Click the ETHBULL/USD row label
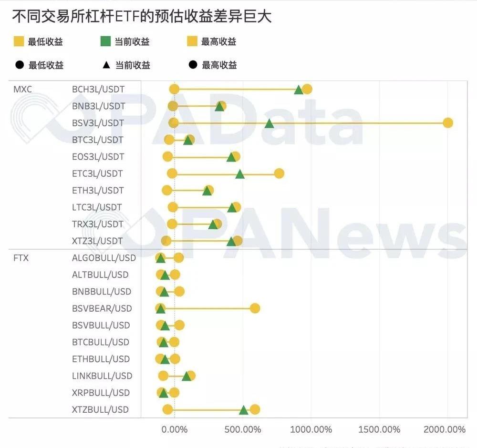The width and height of the screenshot is (477, 448). click(x=101, y=359)
